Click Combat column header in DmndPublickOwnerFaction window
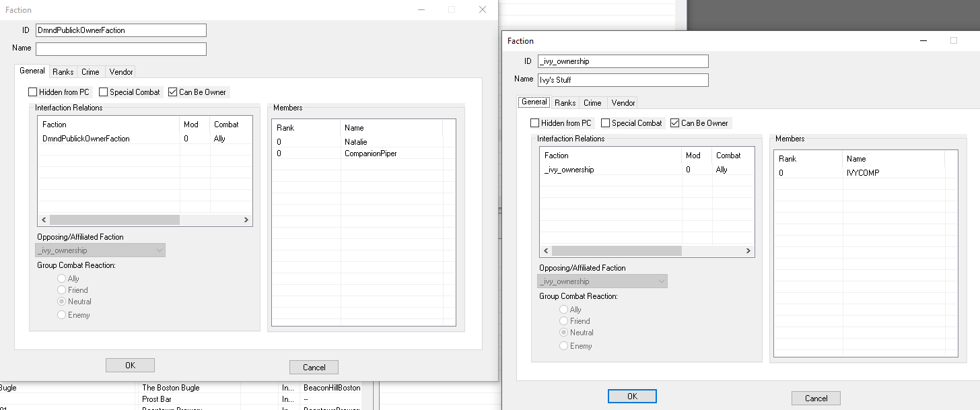The image size is (980, 410). [x=231, y=125]
